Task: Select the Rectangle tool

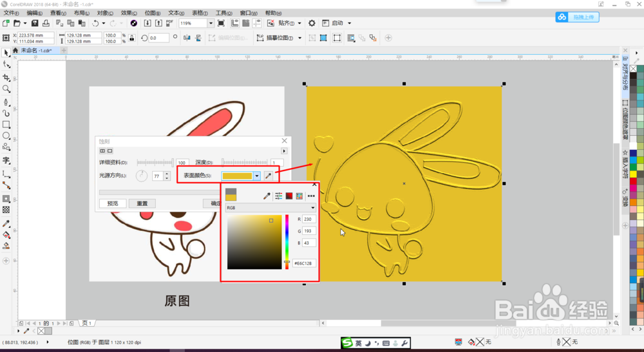Action: point(6,124)
